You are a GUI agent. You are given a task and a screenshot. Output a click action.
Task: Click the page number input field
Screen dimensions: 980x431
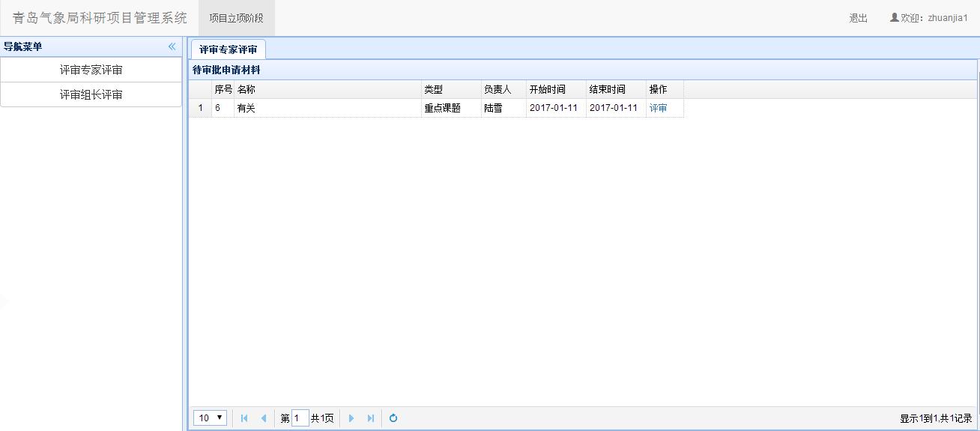pyautogui.click(x=300, y=418)
